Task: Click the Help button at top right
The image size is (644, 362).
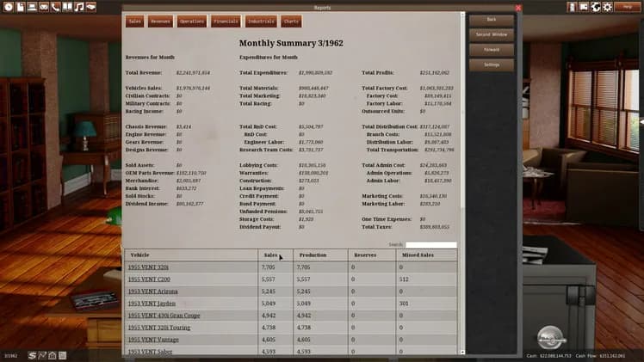Action: click(627, 7)
